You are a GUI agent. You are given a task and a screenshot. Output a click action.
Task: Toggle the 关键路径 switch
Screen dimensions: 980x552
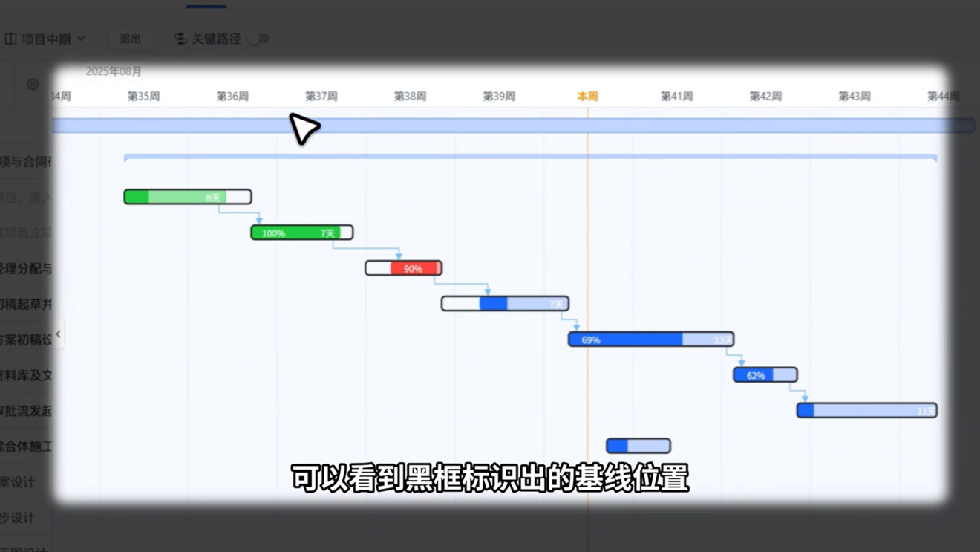point(258,39)
